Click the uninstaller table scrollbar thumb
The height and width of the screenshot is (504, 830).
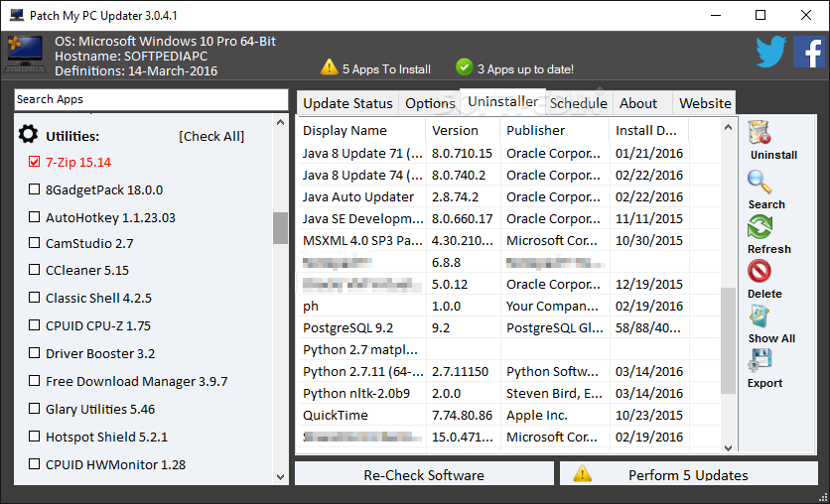click(729, 340)
